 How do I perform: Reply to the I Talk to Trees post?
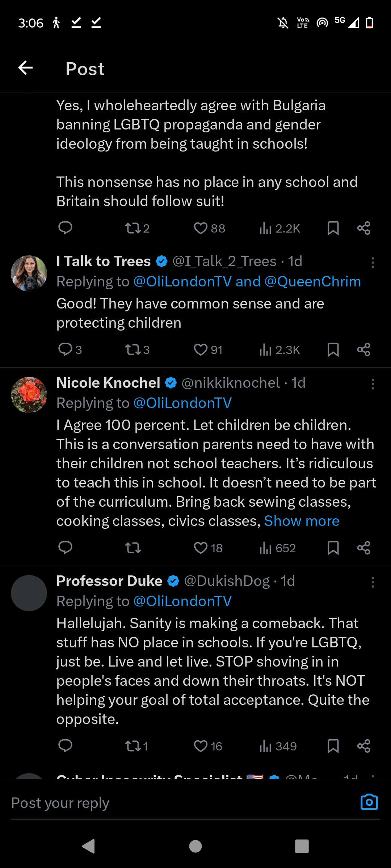70,350
